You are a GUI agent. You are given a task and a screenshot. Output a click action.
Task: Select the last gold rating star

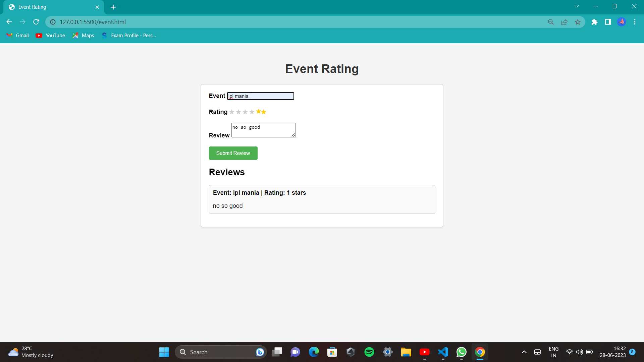[264, 112]
